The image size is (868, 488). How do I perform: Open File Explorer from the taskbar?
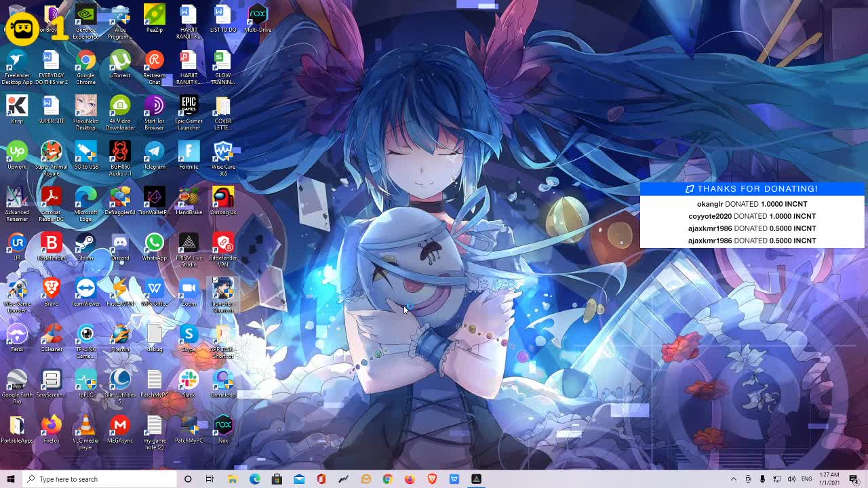[x=232, y=479]
